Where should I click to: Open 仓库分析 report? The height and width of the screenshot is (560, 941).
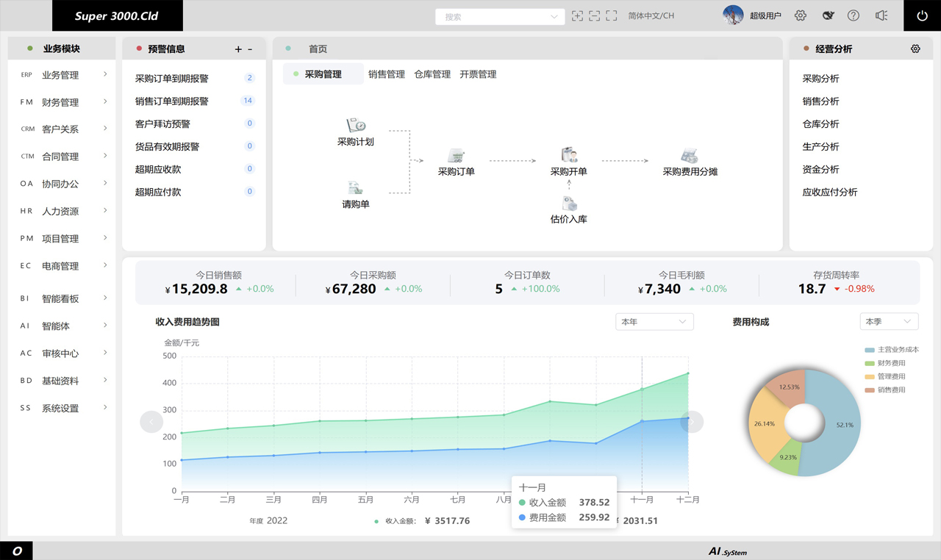(820, 124)
